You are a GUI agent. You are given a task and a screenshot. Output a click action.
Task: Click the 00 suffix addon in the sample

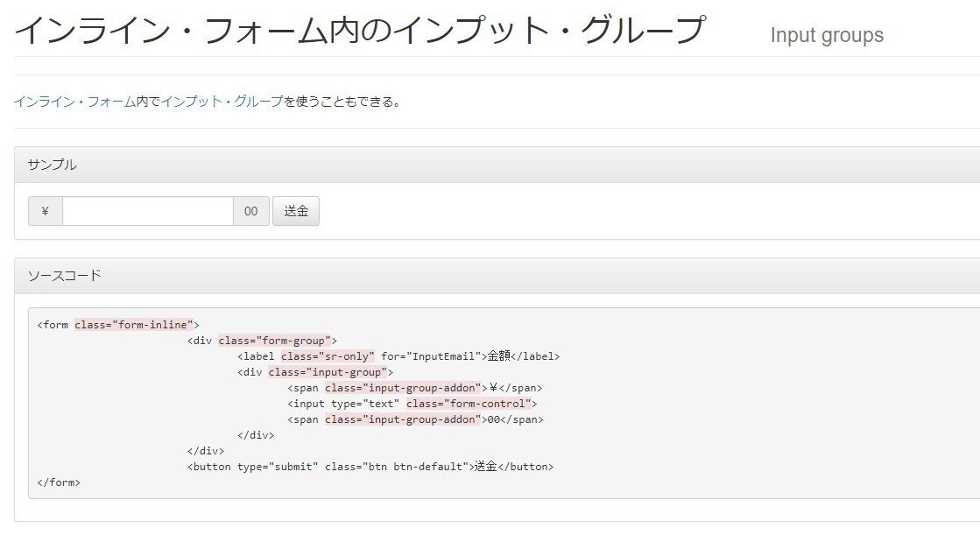(251, 211)
